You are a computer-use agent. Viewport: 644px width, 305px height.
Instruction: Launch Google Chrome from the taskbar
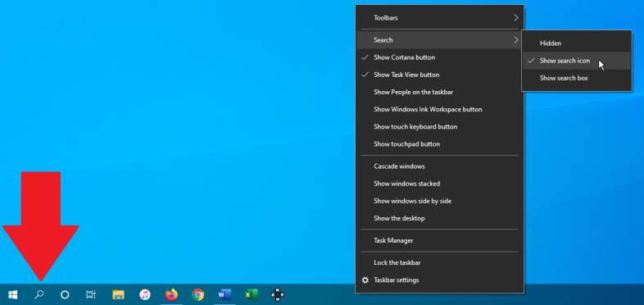click(198, 294)
